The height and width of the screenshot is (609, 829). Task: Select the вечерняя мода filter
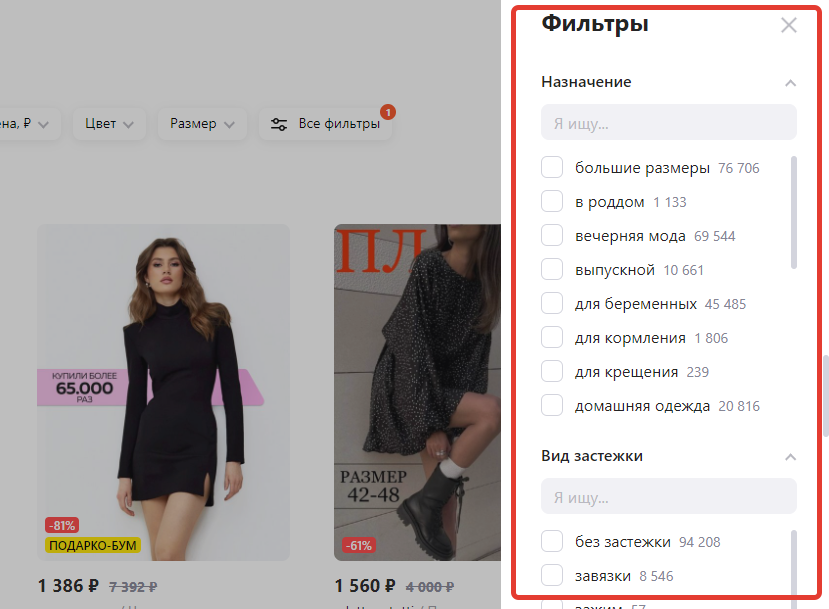point(551,235)
